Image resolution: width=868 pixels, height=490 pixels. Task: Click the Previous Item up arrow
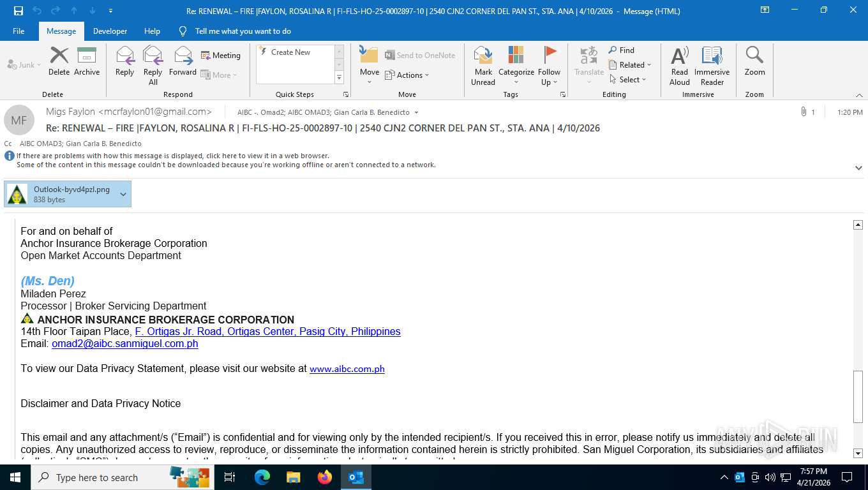74,11
